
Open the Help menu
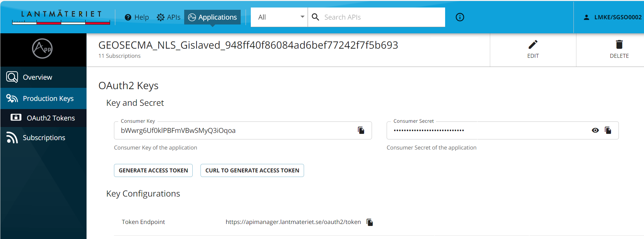tap(137, 17)
